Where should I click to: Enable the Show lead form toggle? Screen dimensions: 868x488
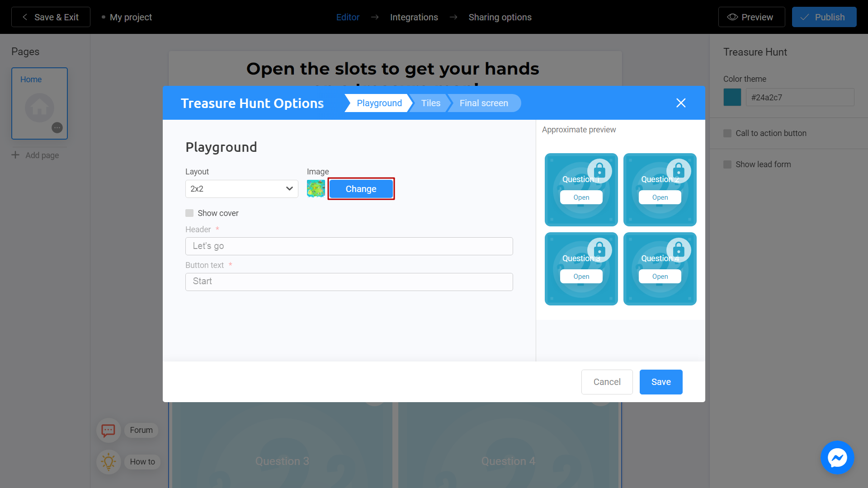(x=727, y=164)
